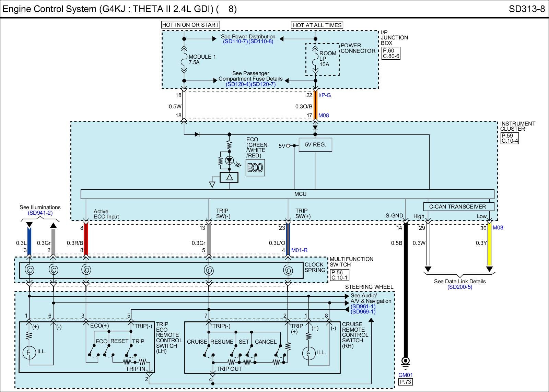Select the ROOM LP 10A fuse symbol
This screenshot has height=392, width=549.
[x=316, y=59]
